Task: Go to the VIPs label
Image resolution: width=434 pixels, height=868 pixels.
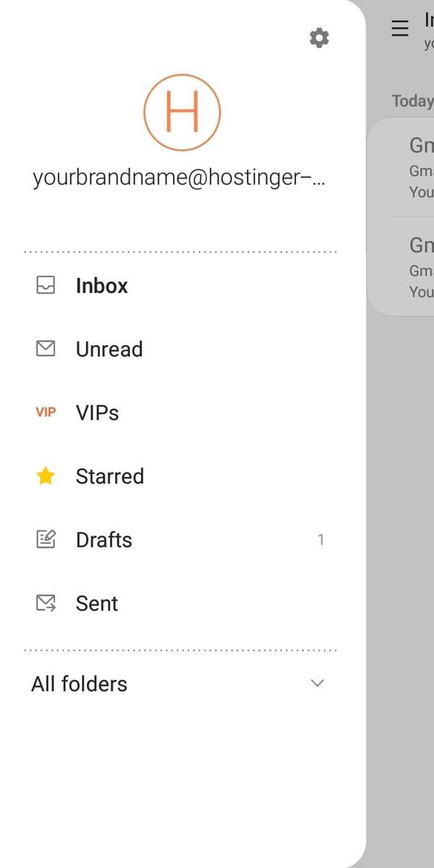Action: coord(97,413)
